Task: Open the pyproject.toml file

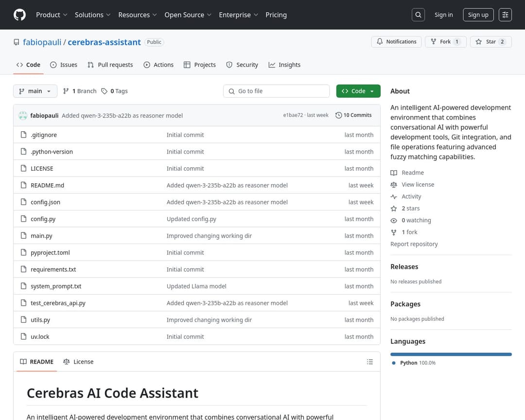Action: [50, 253]
